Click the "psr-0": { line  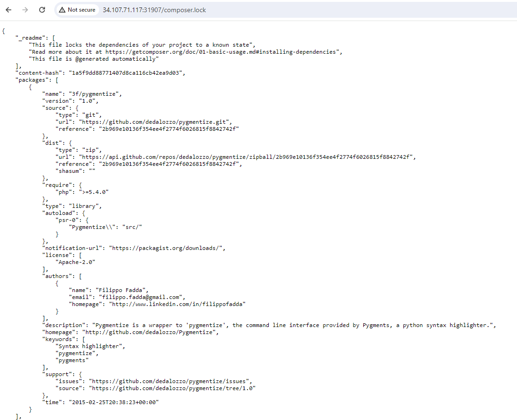(72, 220)
